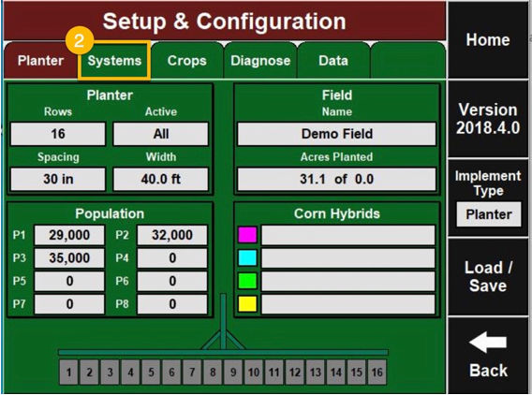Select planter row unit 11
This screenshot has width=532, height=395.
274,373
